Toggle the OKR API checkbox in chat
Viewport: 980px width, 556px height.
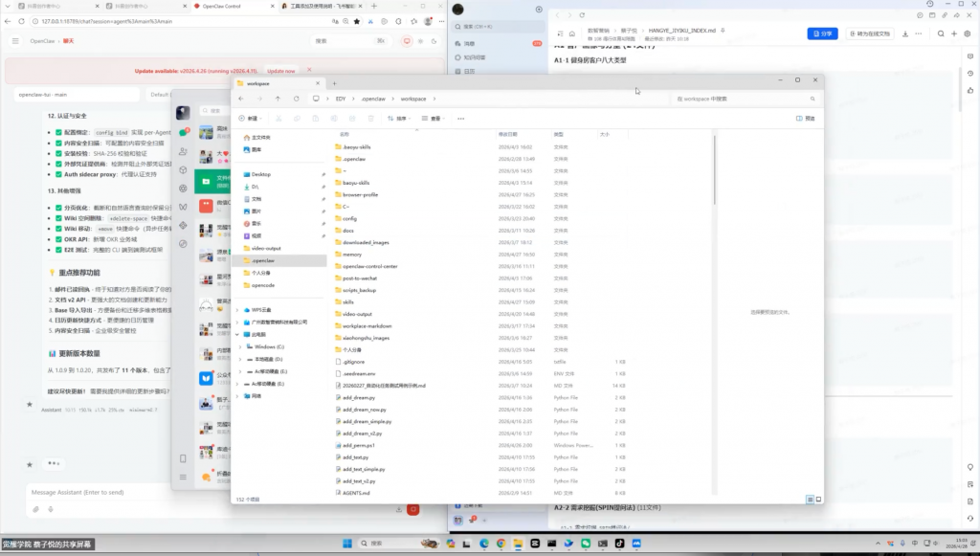(58, 239)
